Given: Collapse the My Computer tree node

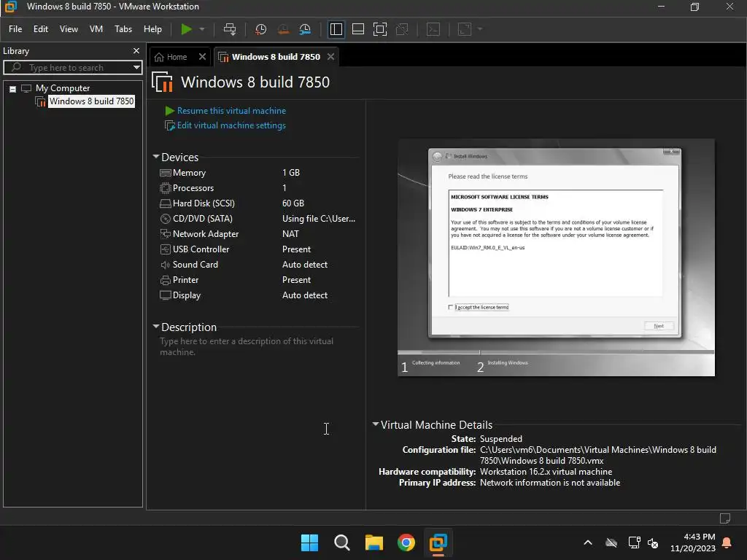Looking at the screenshot, I should pyautogui.click(x=13, y=88).
